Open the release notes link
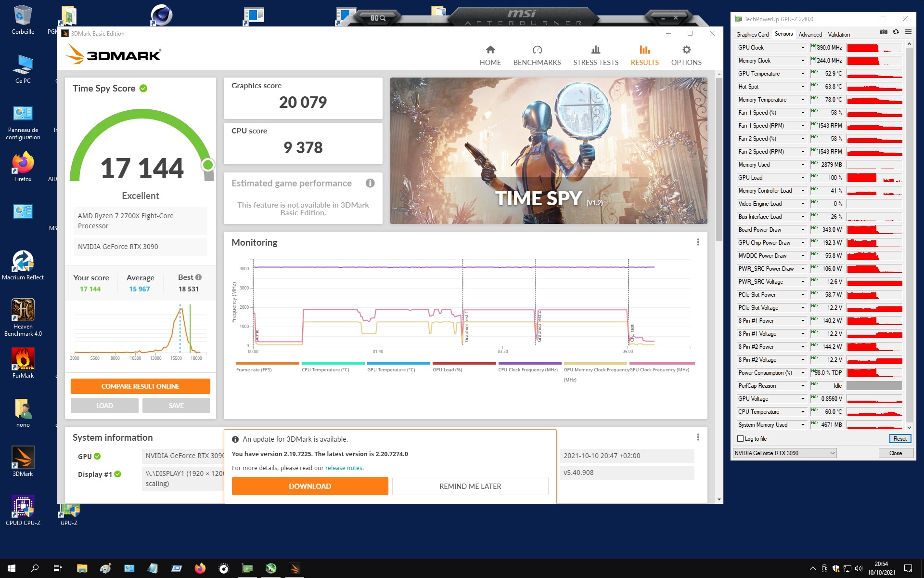The height and width of the screenshot is (578, 924). (344, 468)
